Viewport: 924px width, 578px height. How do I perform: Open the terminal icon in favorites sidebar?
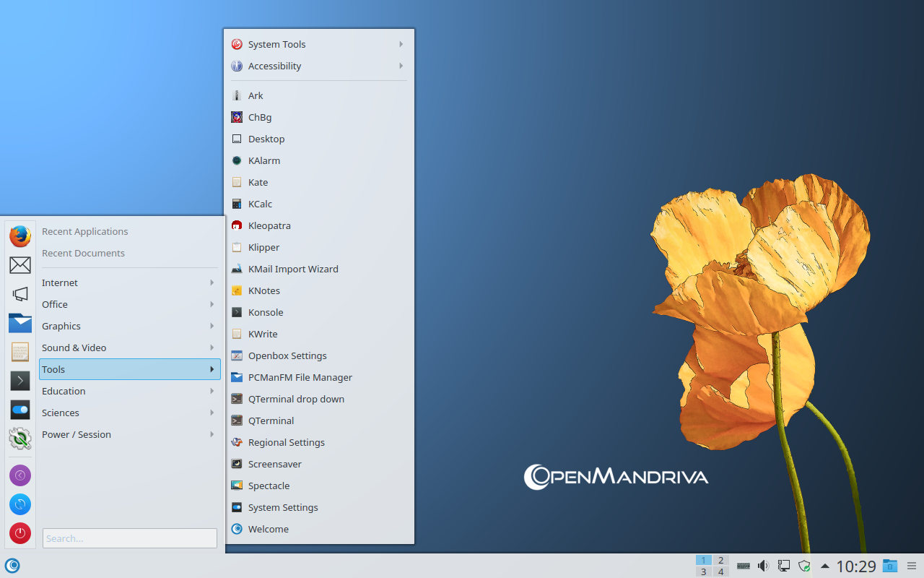[20, 381]
